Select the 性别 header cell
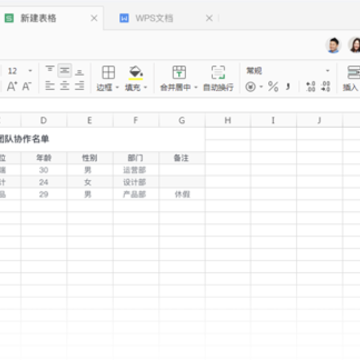The image size is (360, 360). click(90, 158)
